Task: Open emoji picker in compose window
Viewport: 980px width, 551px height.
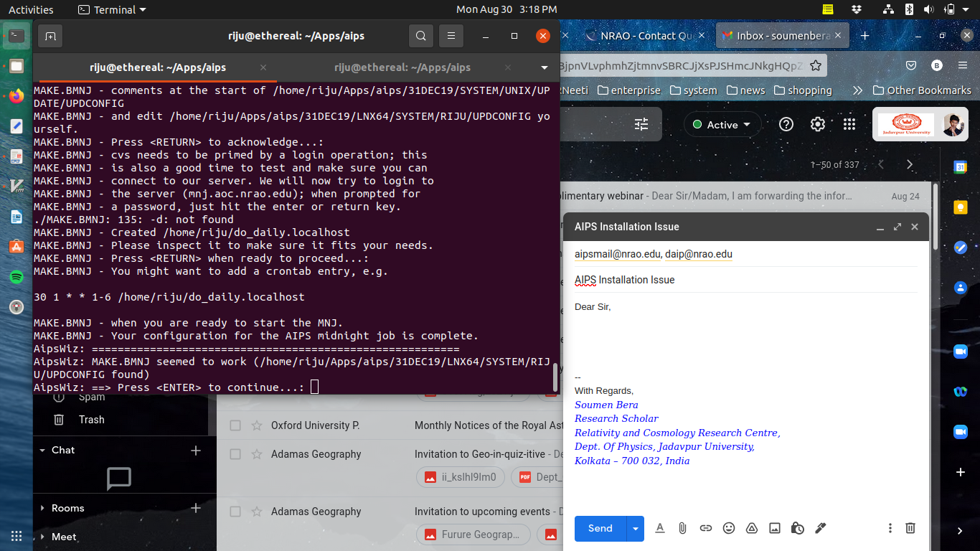Action: 729,528
